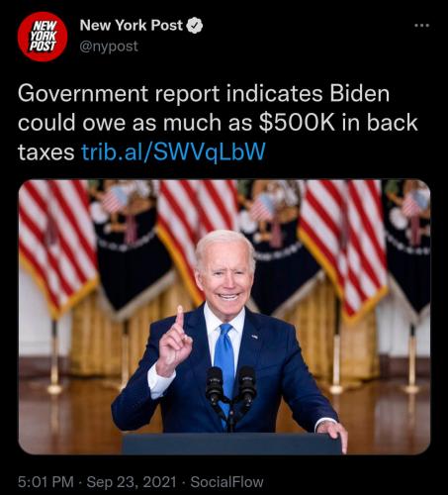Viewport: 448px width, 495px height.
Task: Click the tweet text starting with Government report
Action: [218, 123]
